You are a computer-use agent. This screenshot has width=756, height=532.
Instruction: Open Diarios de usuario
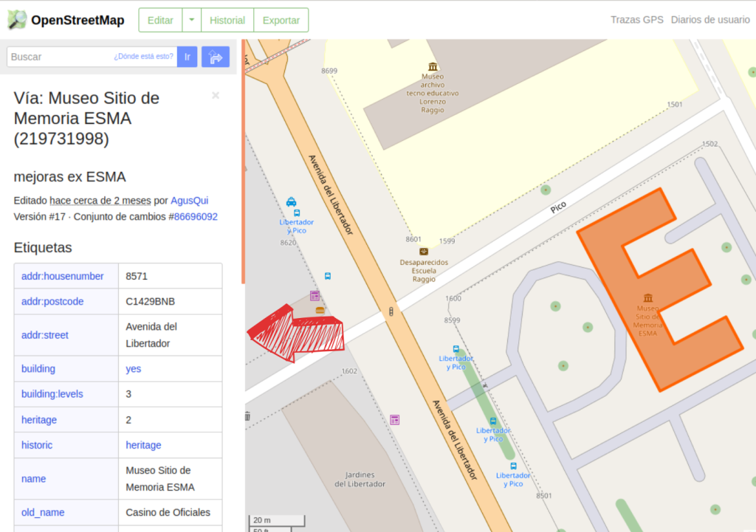coord(710,20)
